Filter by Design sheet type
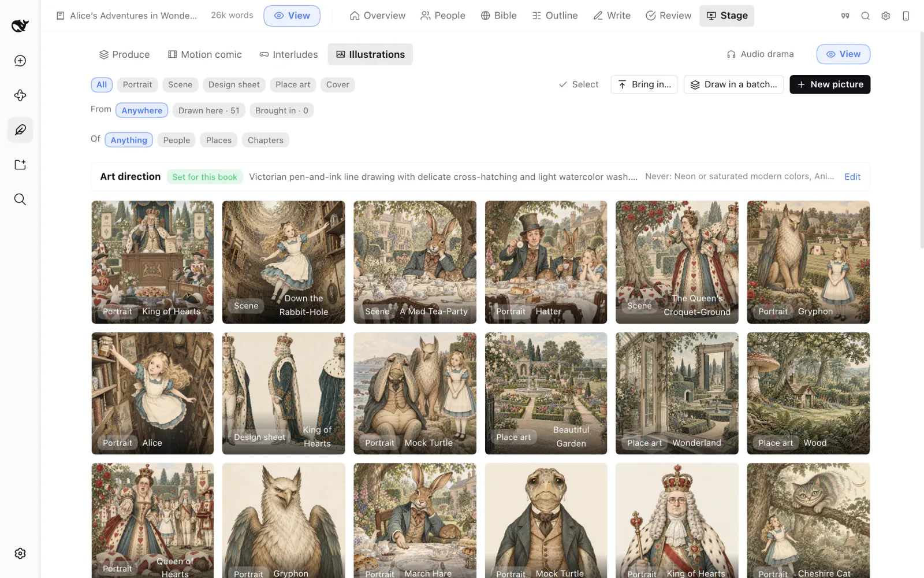Image resolution: width=924 pixels, height=578 pixels. tap(234, 84)
